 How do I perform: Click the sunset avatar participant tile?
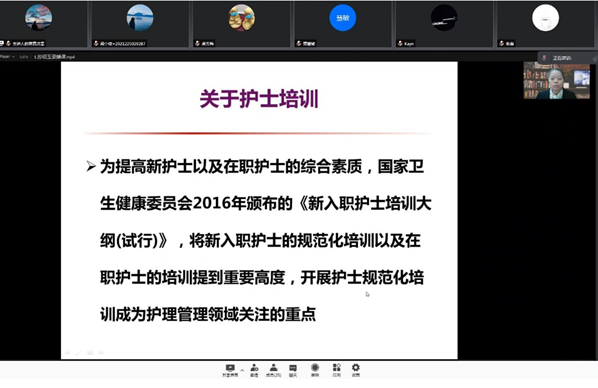pyautogui.click(x=38, y=24)
